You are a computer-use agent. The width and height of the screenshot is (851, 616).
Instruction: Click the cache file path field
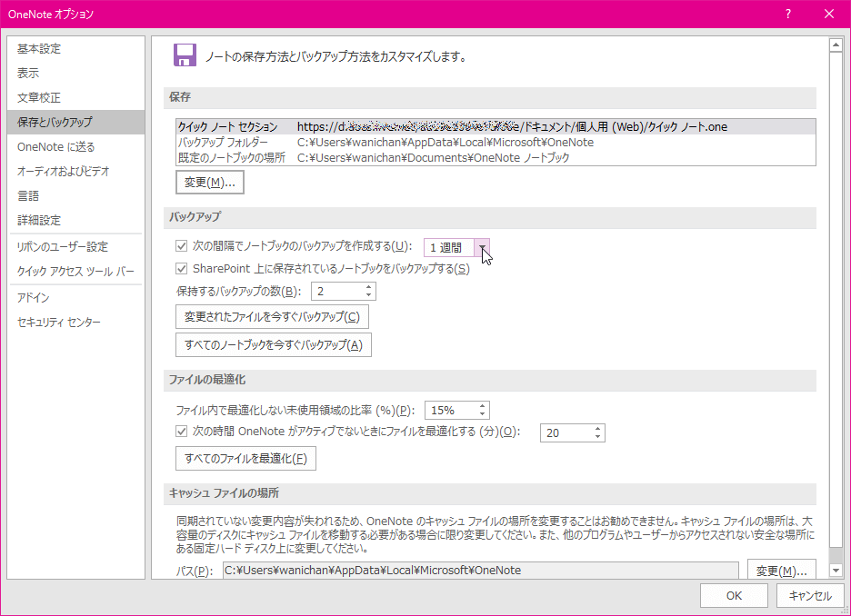pyautogui.click(x=481, y=571)
